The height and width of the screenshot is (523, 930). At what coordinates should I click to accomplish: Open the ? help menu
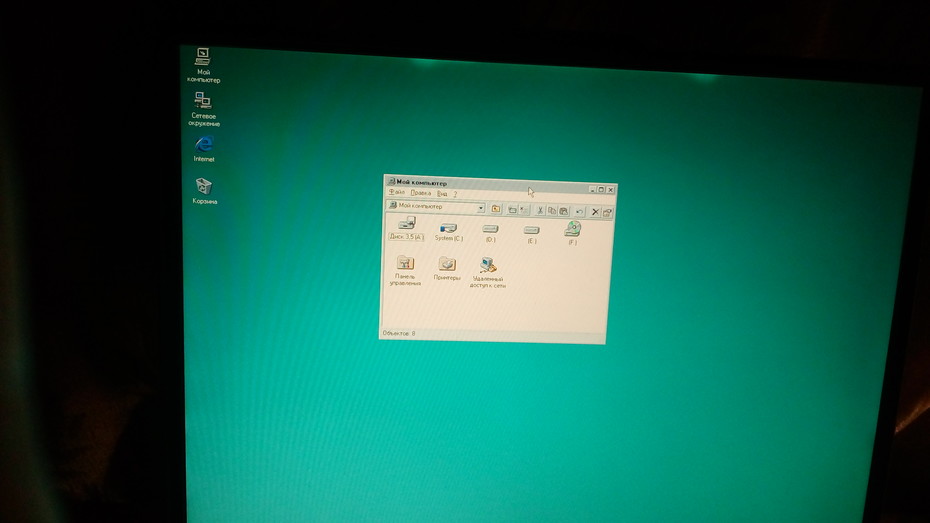(x=456, y=194)
